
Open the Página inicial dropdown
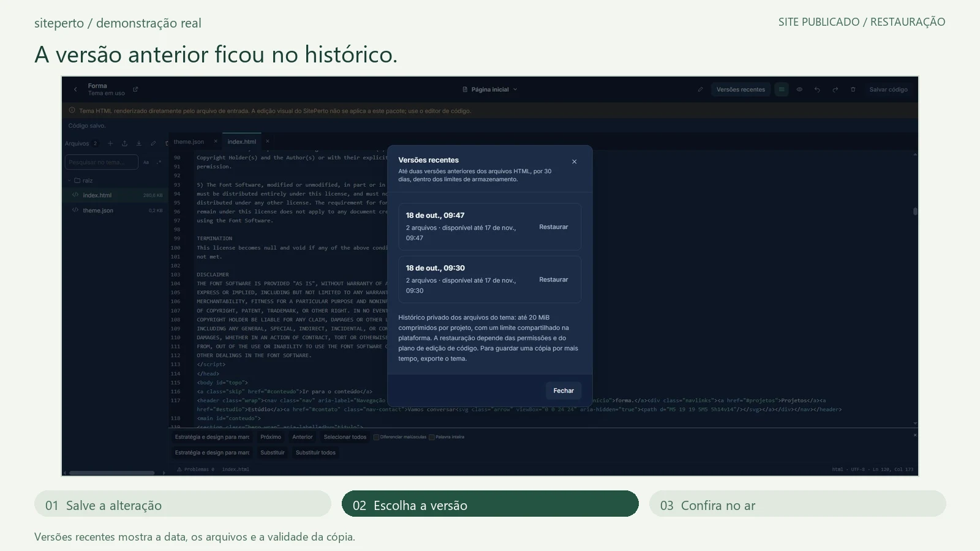click(x=490, y=89)
